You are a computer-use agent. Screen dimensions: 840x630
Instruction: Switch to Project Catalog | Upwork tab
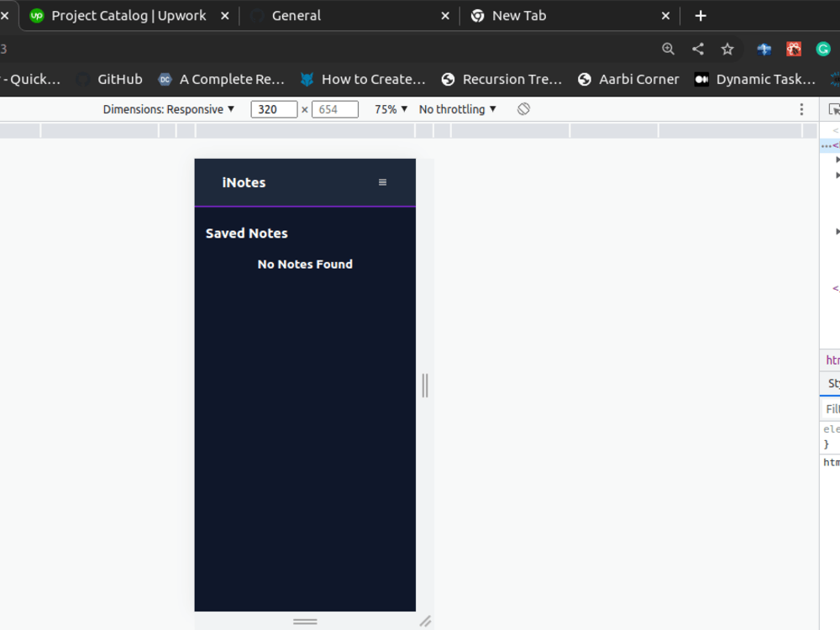[129, 15]
